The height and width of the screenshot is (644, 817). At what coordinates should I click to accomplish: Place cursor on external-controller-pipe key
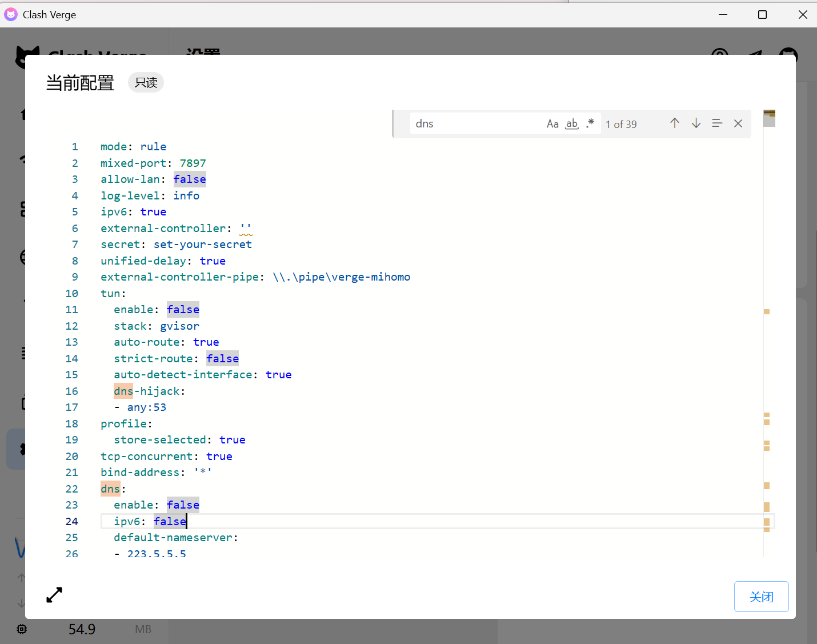click(180, 277)
